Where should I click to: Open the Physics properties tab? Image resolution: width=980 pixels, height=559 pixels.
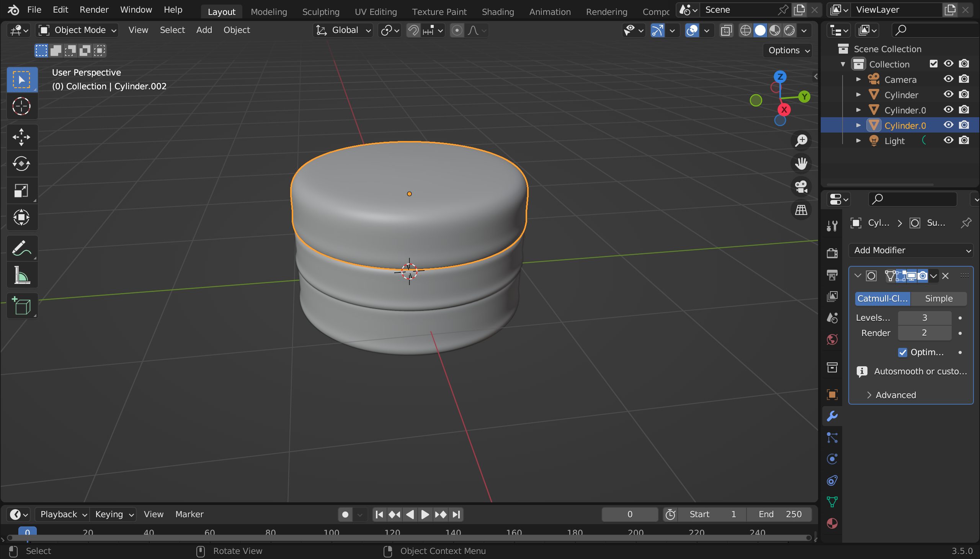832,459
